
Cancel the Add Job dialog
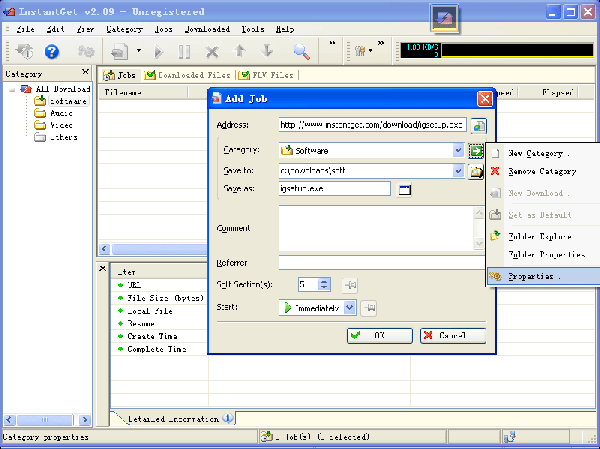tap(452, 336)
